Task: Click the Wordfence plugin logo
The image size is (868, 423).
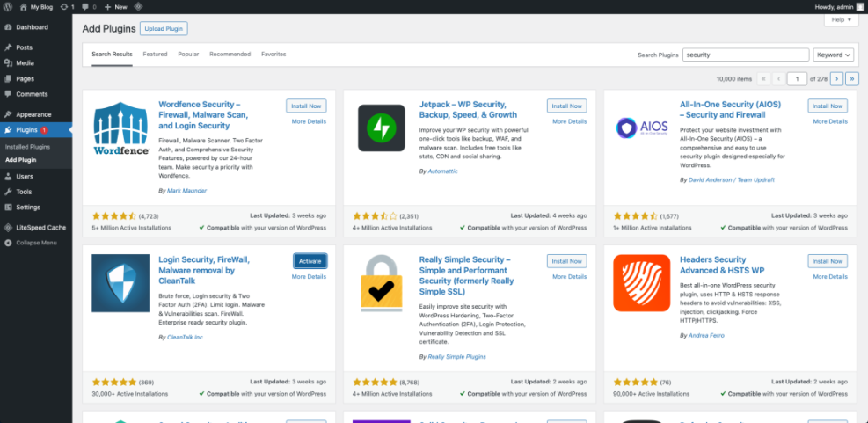Action: [120, 128]
